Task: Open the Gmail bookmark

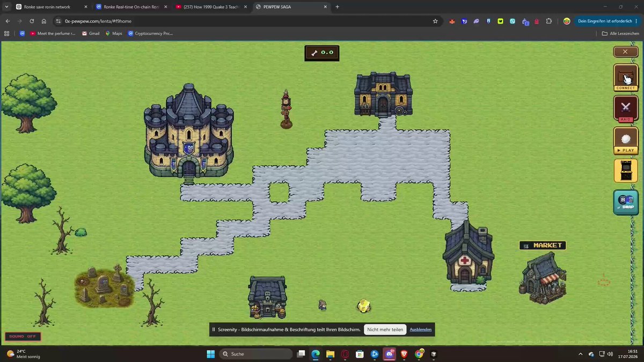Action: [91, 33]
